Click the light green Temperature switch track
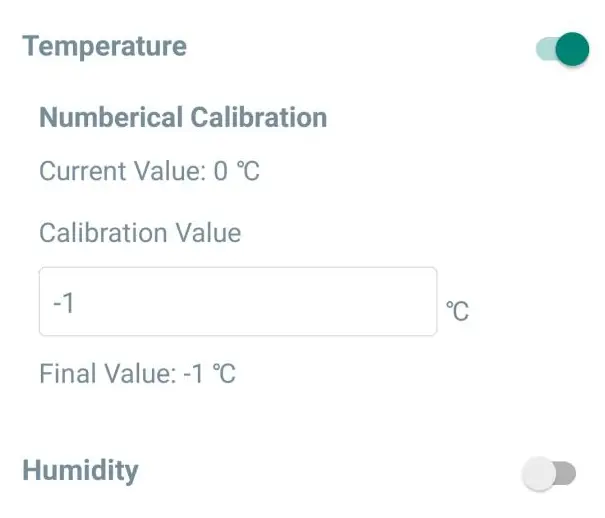605x518 pixels. 545,49
